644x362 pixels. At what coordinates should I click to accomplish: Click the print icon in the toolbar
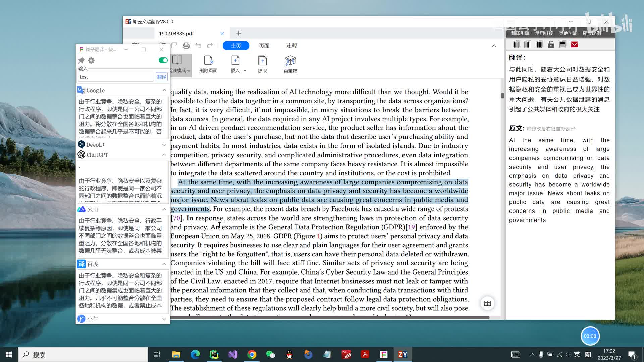coord(186,46)
